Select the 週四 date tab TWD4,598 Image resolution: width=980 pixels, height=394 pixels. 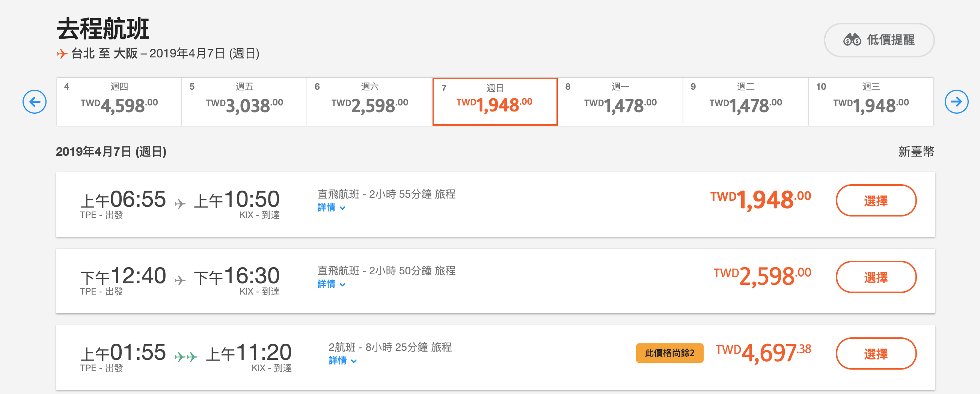[119, 102]
